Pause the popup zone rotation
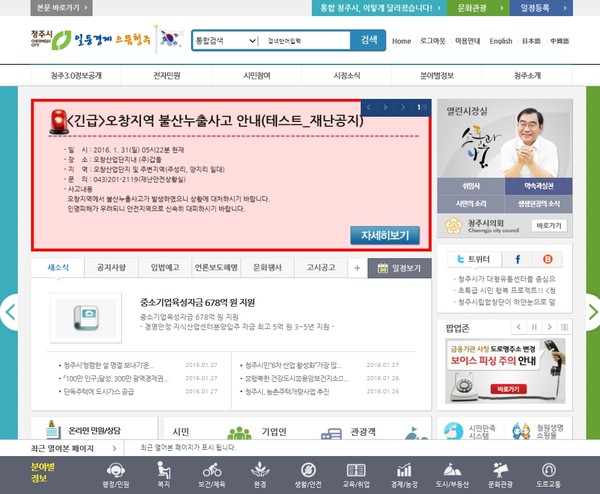Viewport: 600px width, 494px height. 534,327
